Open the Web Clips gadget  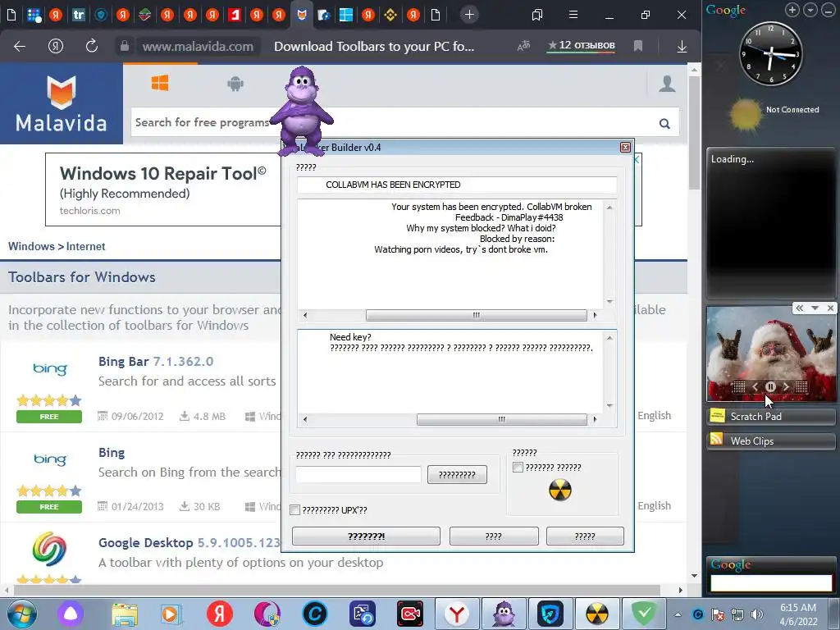(771, 441)
